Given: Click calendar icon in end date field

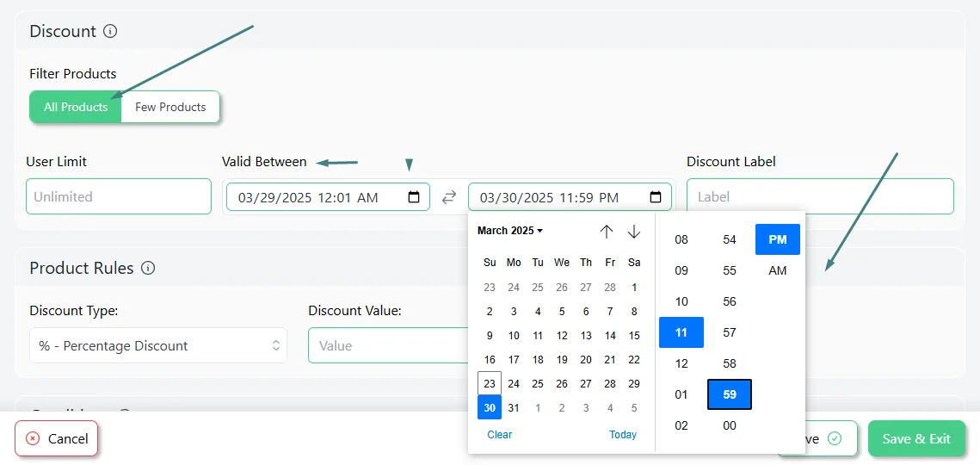Looking at the screenshot, I should point(656,197).
